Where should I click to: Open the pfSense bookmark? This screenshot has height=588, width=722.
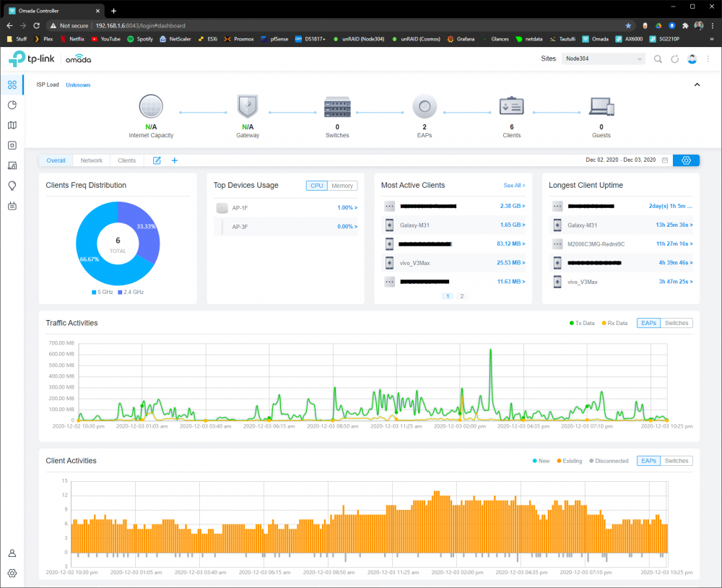[x=274, y=39]
